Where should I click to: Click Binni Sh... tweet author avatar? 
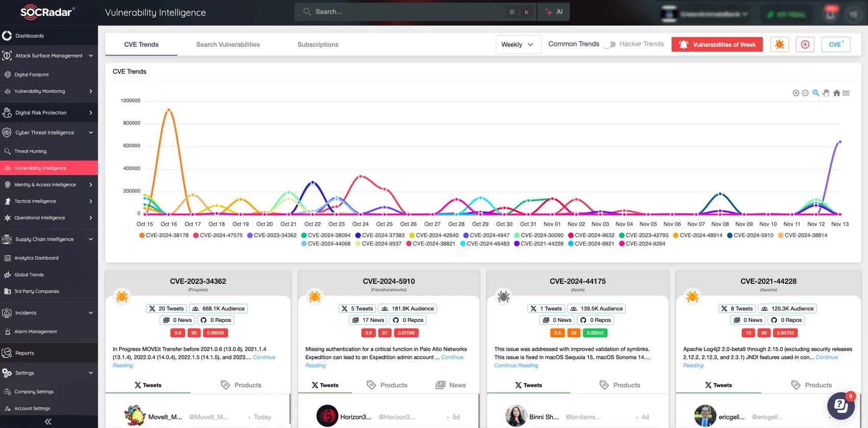point(516,416)
